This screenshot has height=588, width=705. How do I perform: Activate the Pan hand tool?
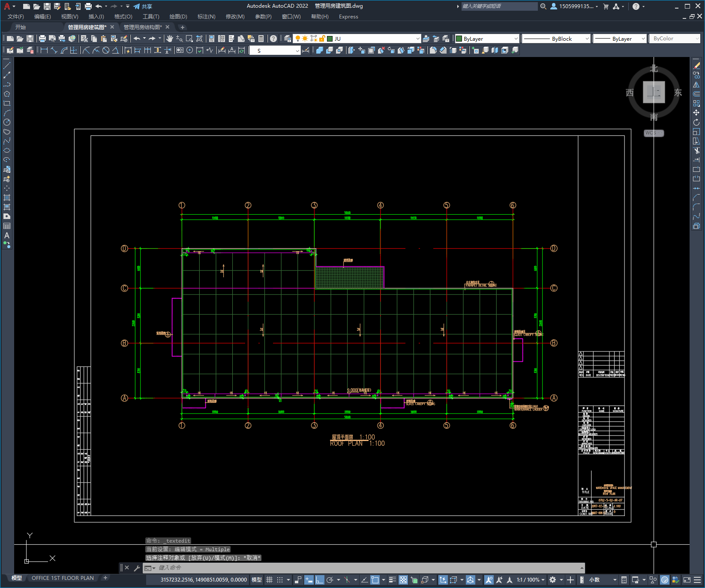[170, 39]
